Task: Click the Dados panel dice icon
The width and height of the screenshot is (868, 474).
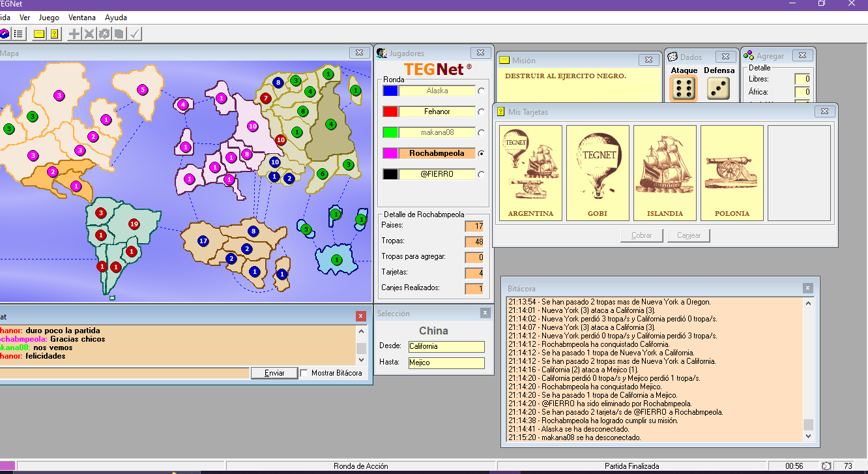Action: (x=672, y=57)
